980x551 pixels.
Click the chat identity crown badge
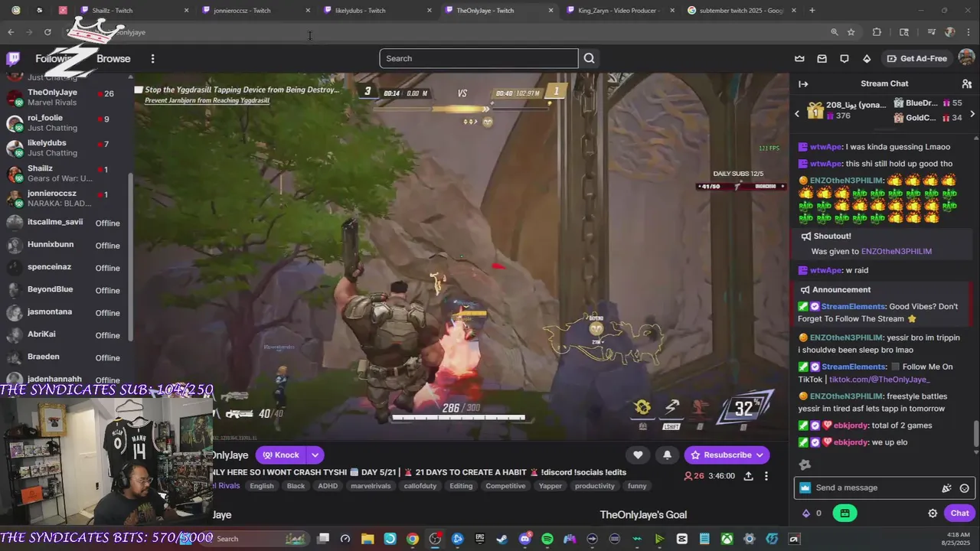[805, 487]
